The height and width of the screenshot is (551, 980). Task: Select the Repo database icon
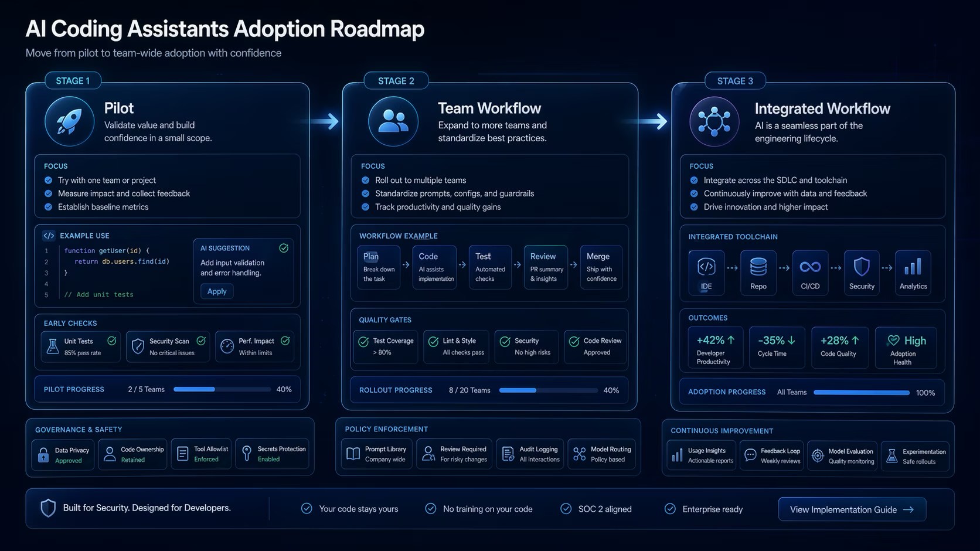758,267
